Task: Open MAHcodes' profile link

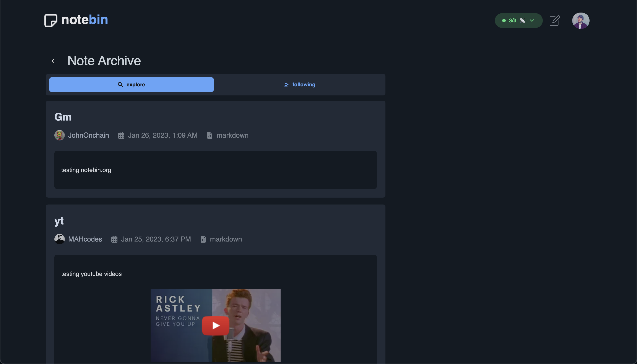Action: pyautogui.click(x=85, y=239)
